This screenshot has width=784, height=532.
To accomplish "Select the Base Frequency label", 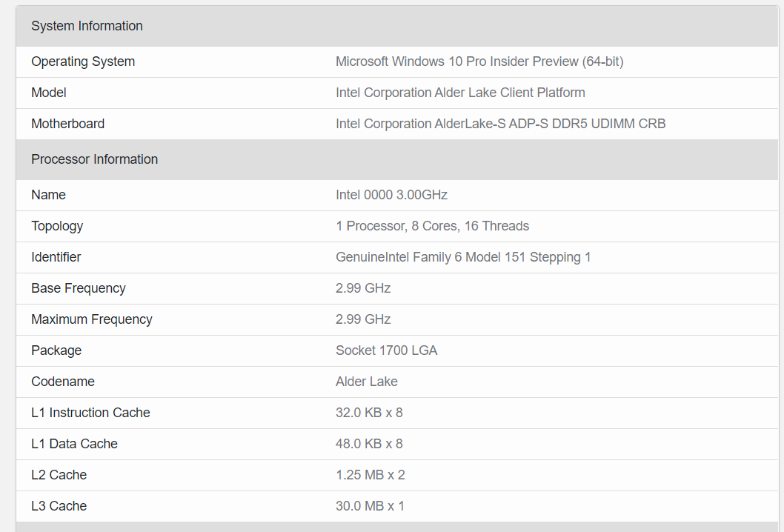I will tap(79, 288).
